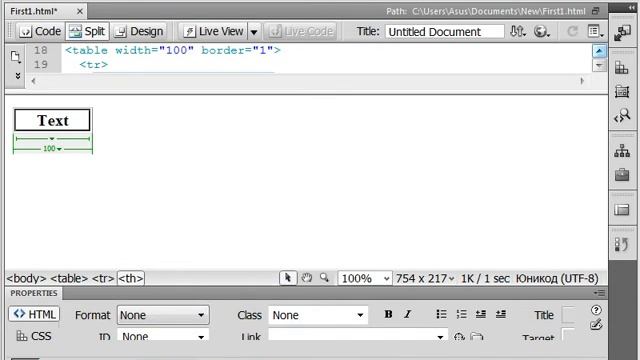Click 1K / 1 sec download indicator

click(x=485, y=278)
